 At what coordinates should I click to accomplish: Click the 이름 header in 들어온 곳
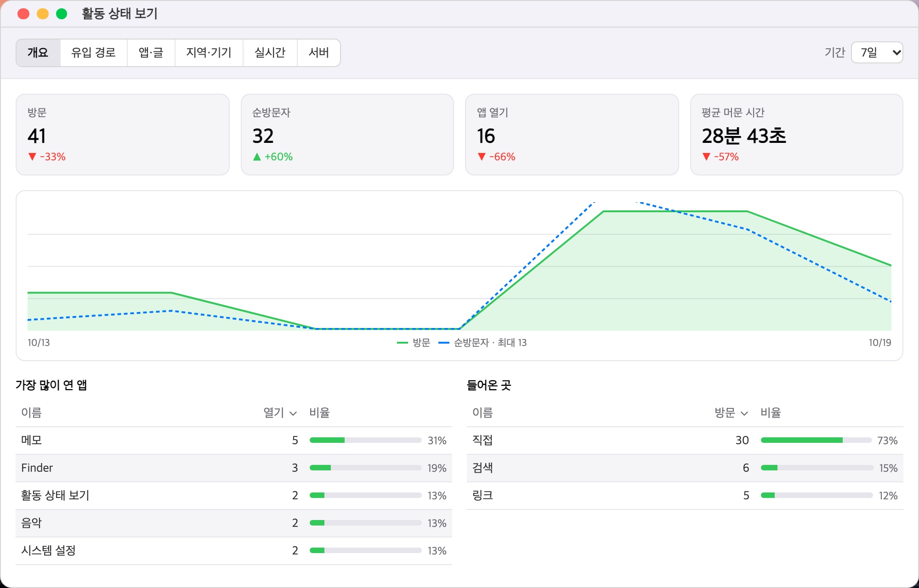(483, 413)
